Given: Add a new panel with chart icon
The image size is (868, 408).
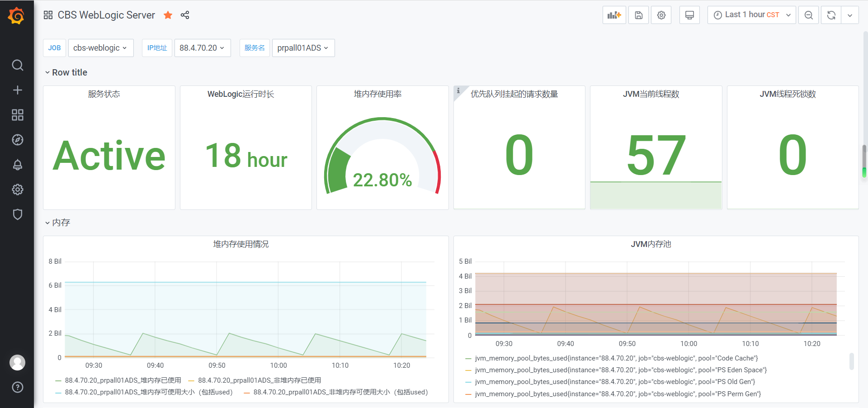Looking at the screenshot, I should coord(614,15).
